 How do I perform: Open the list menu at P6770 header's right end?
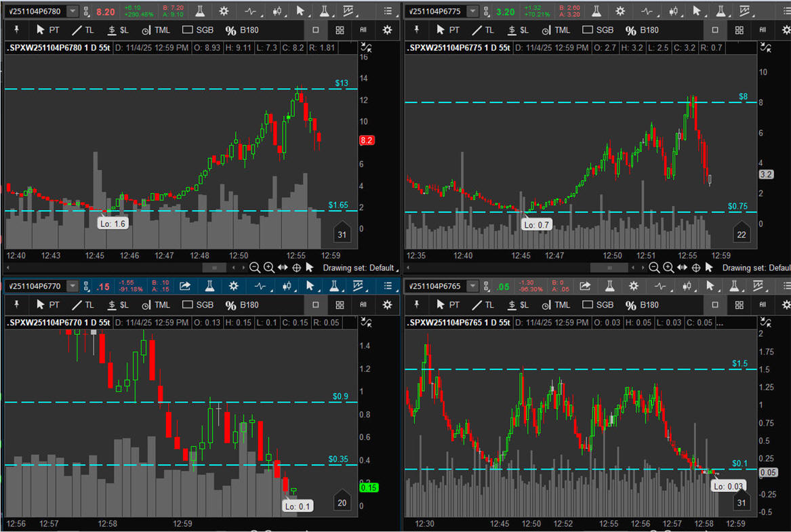pyautogui.click(x=388, y=286)
